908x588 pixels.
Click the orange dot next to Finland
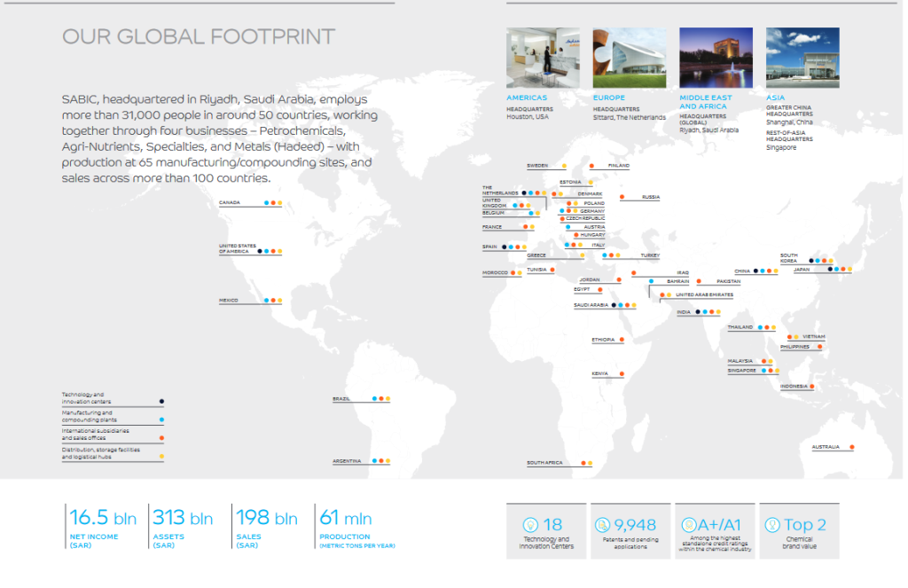591,166
